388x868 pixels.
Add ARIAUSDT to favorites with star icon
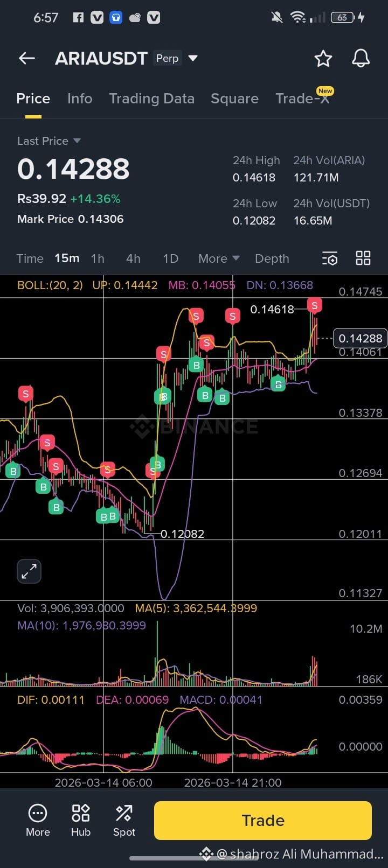(323, 58)
